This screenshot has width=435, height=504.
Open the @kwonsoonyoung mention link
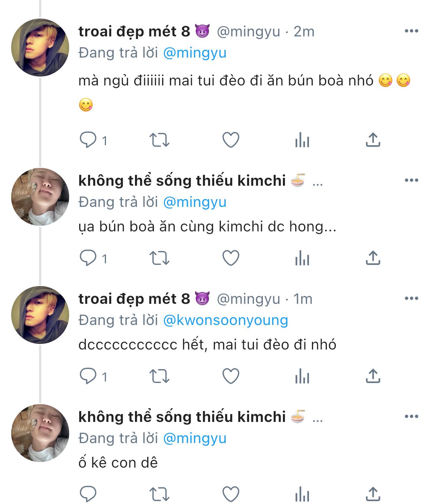coord(225,320)
